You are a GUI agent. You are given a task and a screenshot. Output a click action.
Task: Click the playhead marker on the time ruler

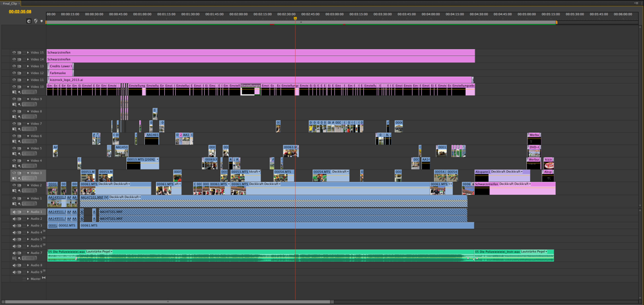296,19
